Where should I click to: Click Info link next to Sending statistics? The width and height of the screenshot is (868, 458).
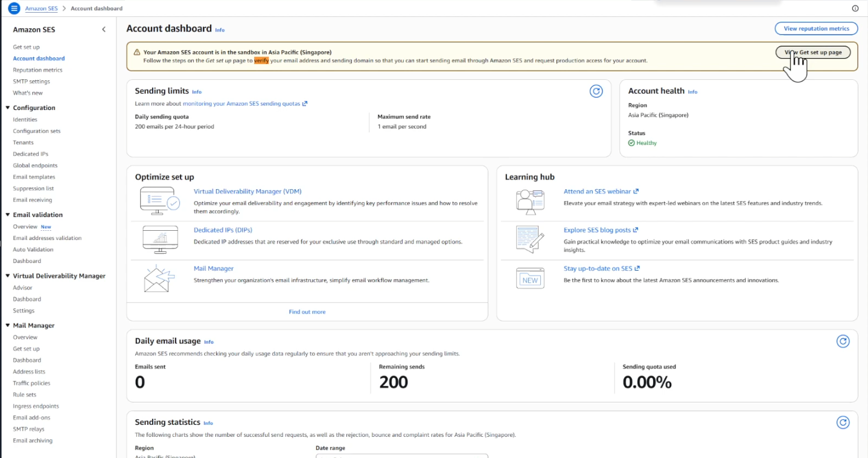pos(208,423)
